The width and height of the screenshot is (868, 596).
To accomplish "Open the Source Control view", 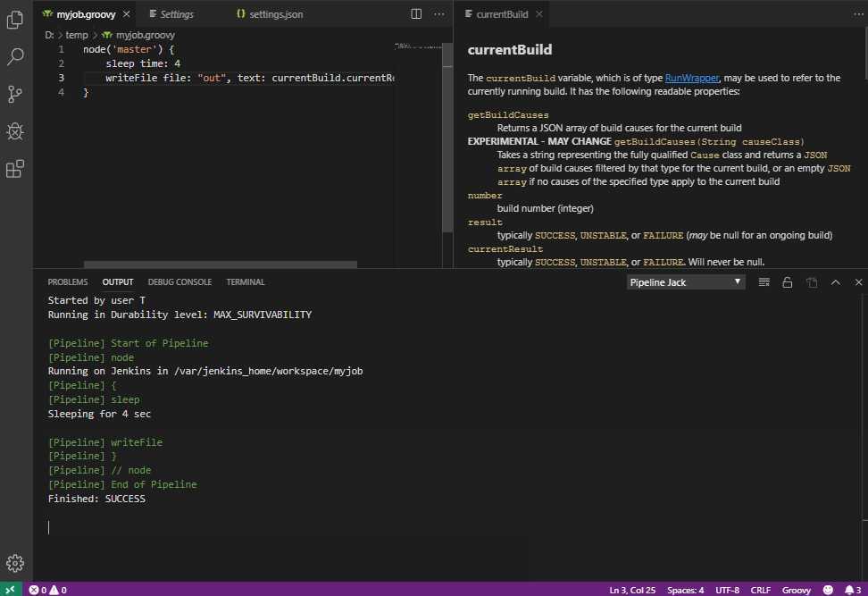I will [x=15, y=94].
